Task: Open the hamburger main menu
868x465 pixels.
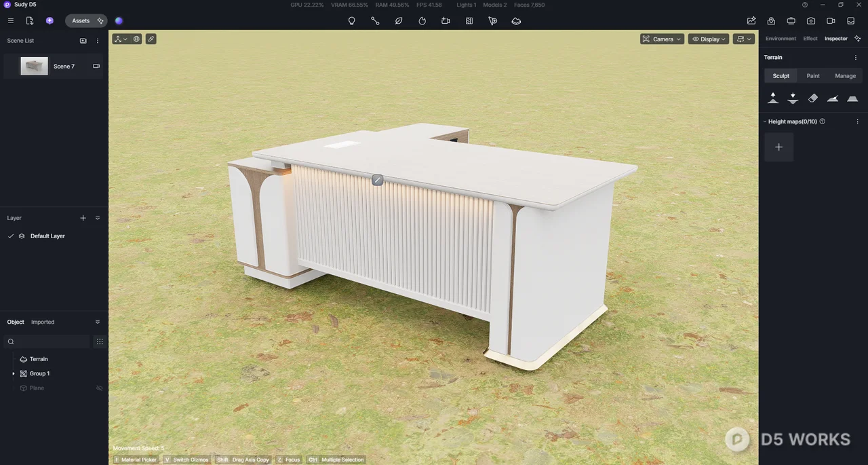Action: tap(11, 21)
